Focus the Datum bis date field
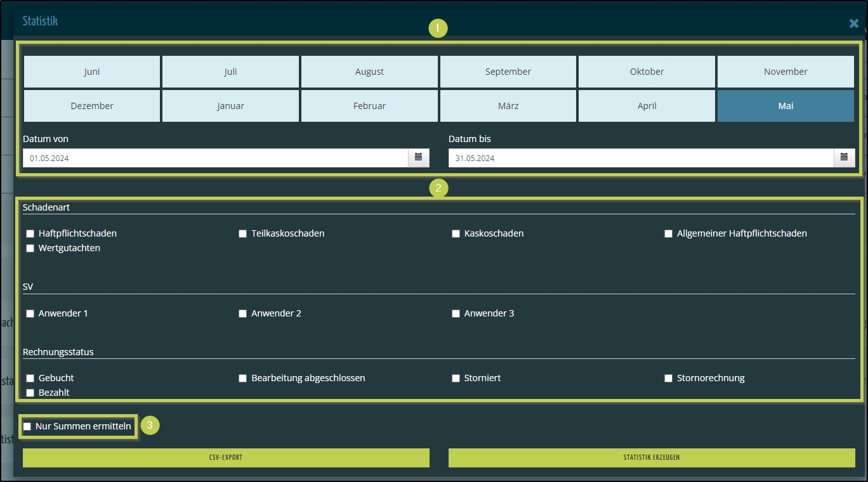 tap(641, 158)
